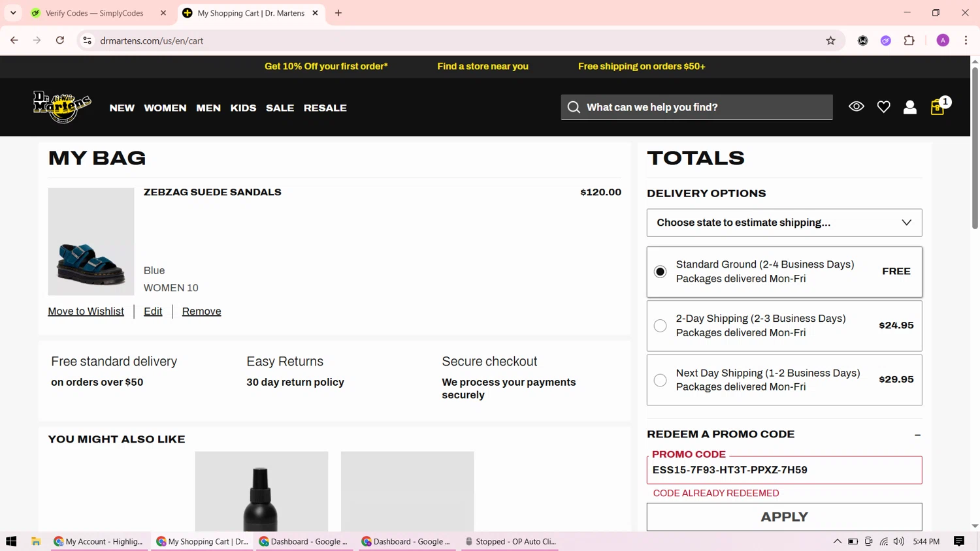Open Chrome profile avatar A
This screenshot has height=551, width=980.
pyautogui.click(x=943, y=40)
